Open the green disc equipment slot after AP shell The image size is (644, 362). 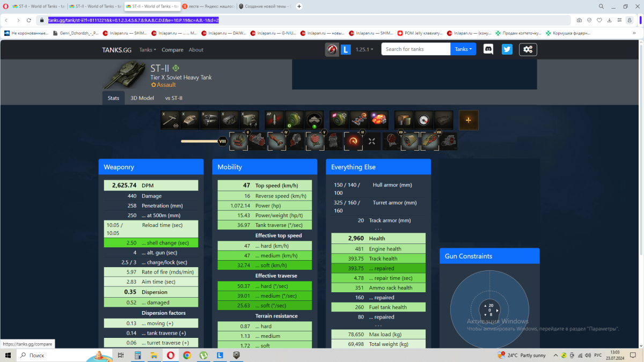click(294, 120)
